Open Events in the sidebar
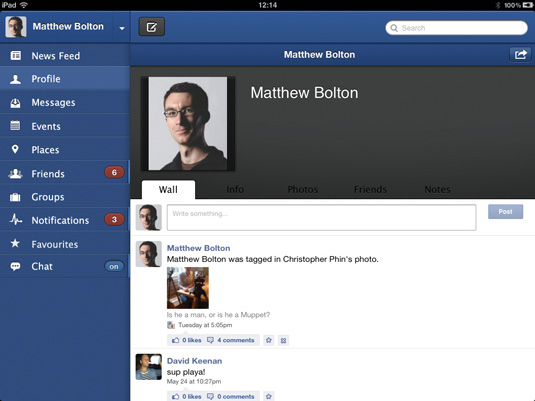 [x=65, y=126]
